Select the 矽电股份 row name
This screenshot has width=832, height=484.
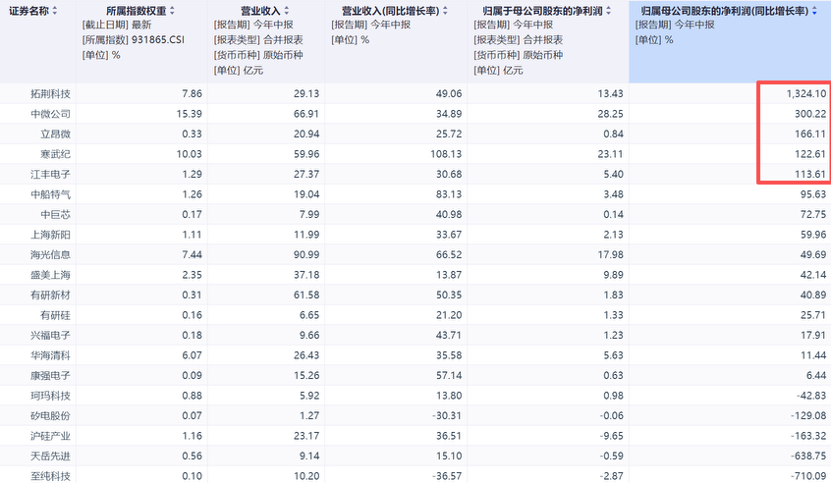tap(50, 417)
